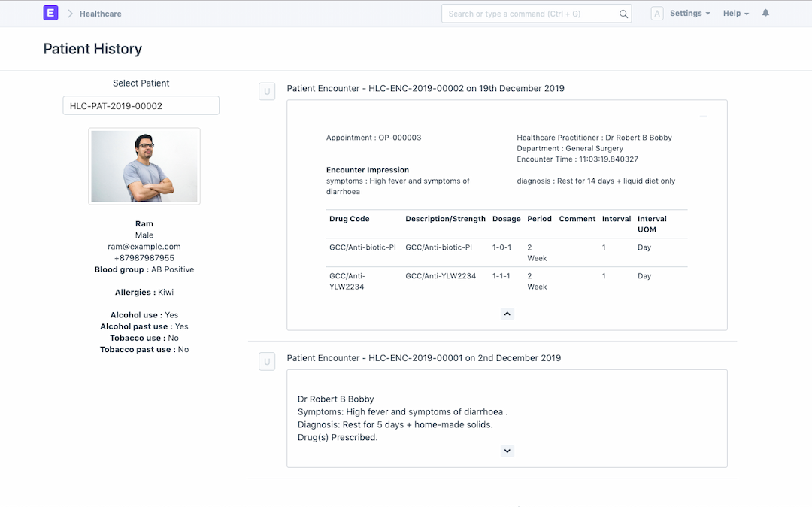This screenshot has height=507, width=812.
Task: Click the GCC/Anti-biotic-PI drug code cell
Action: click(x=362, y=247)
